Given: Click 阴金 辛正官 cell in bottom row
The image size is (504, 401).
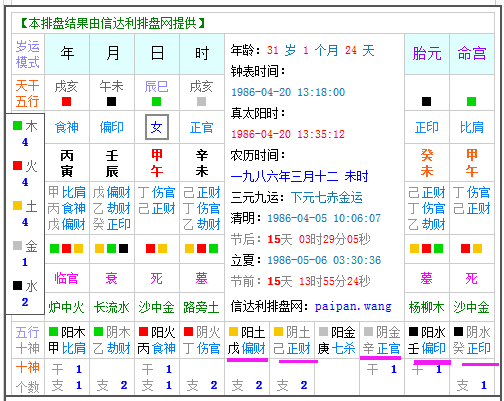Looking at the screenshot, I should click(x=382, y=340).
